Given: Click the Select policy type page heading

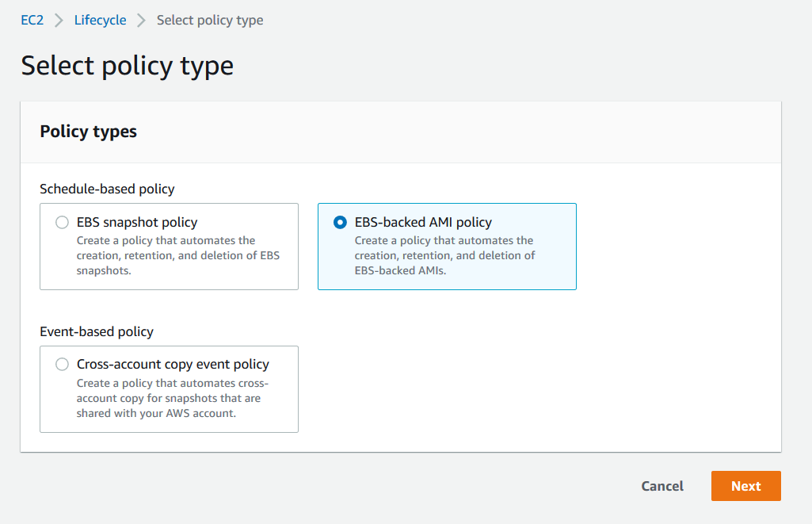Looking at the screenshot, I should click(x=128, y=65).
